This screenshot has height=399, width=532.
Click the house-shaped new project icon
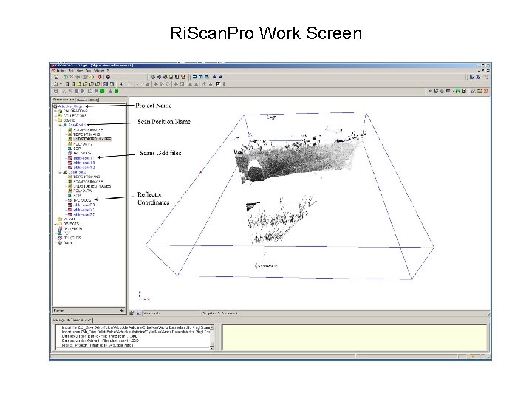coord(56,77)
